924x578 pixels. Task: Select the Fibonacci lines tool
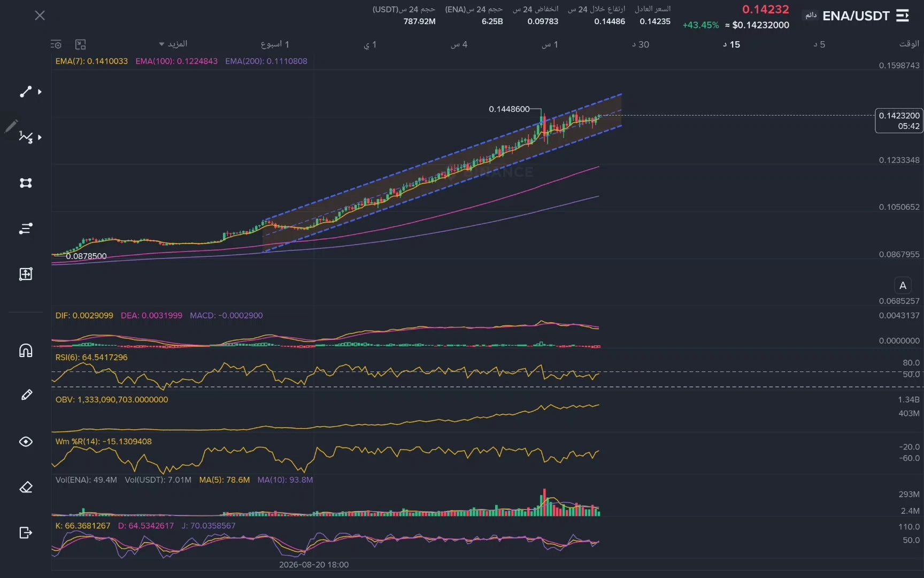point(26,229)
